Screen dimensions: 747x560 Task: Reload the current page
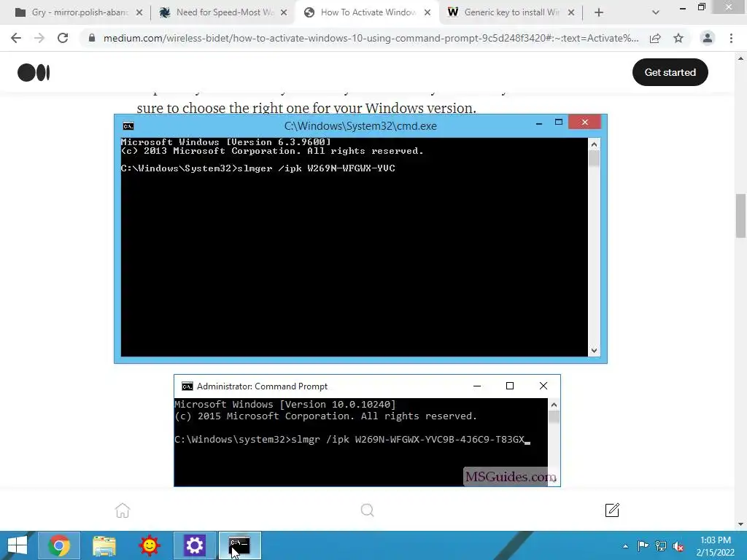click(63, 38)
